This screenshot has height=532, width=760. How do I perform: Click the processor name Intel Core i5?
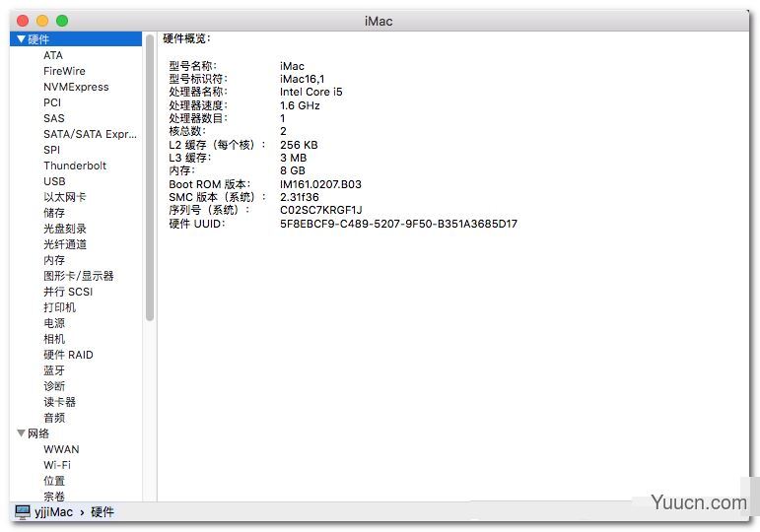point(311,92)
